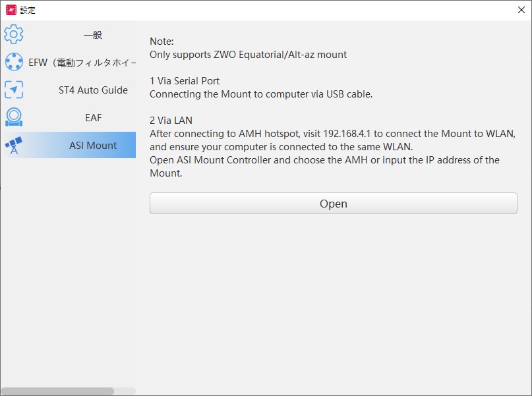Image resolution: width=532 pixels, height=396 pixels.
Task: Click 'Only supports ZWO Equatorial/Alt-az mount' text
Action: tap(248, 55)
